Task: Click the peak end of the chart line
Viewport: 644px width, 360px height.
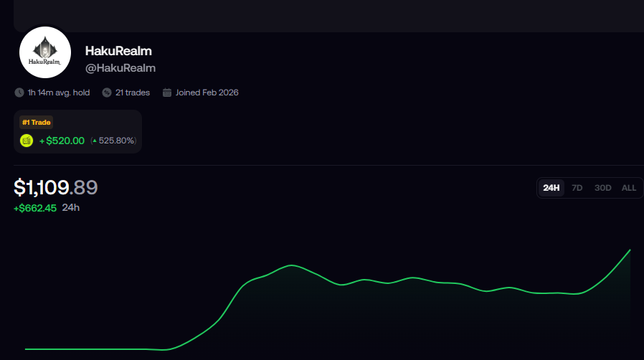Action: click(x=630, y=250)
